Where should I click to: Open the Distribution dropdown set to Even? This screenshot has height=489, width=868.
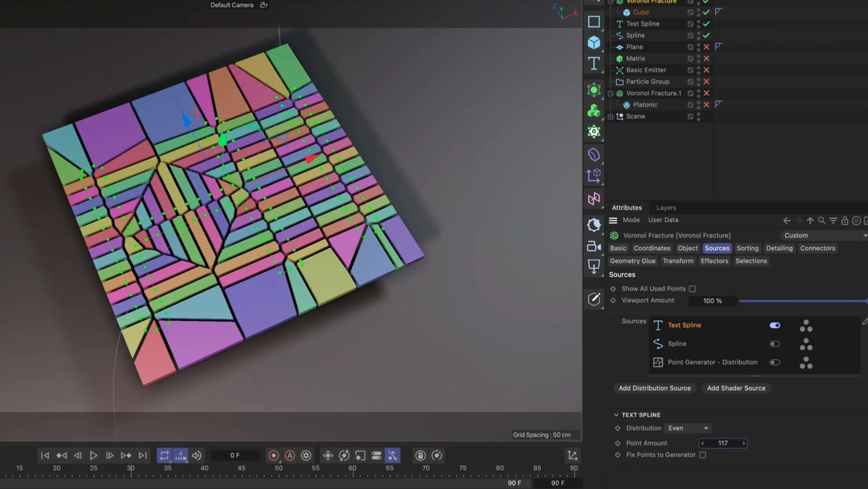coord(688,428)
